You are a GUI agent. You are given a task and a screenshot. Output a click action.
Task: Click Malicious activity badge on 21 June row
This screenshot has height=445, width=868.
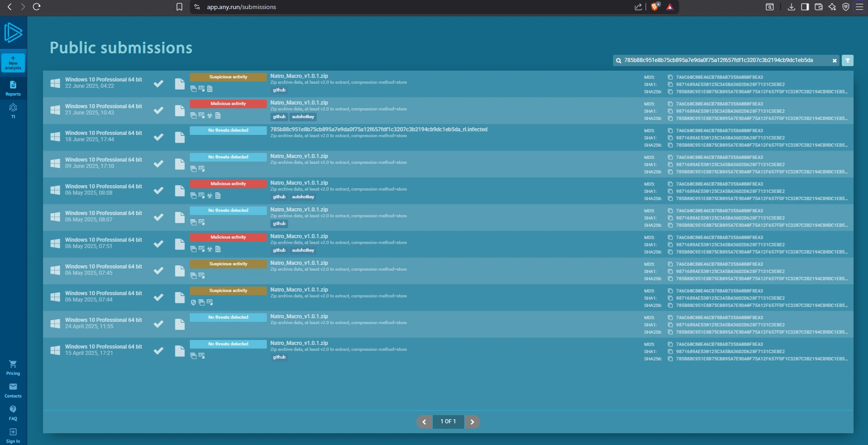pyautogui.click(x=228, y=104)
